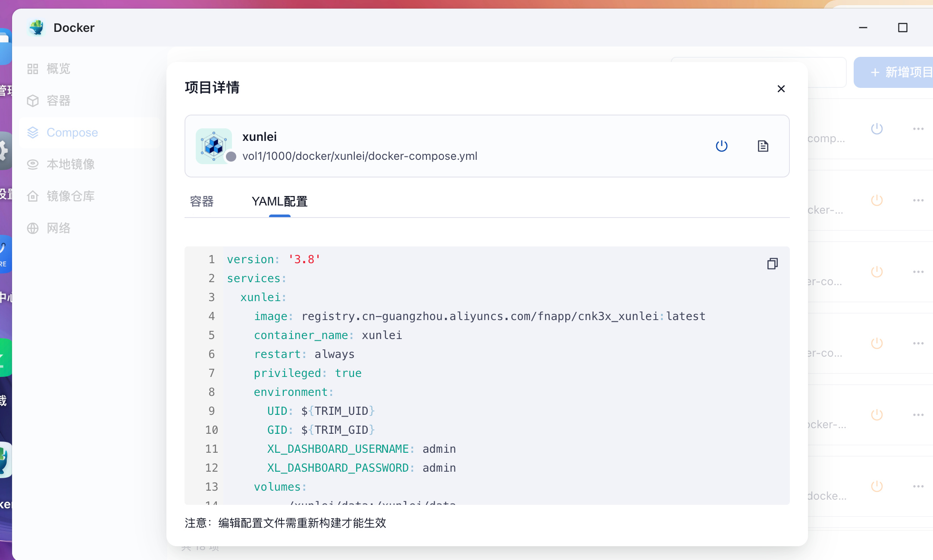
Task: Switch to the 容器 tab
Action: coord(202,202)
